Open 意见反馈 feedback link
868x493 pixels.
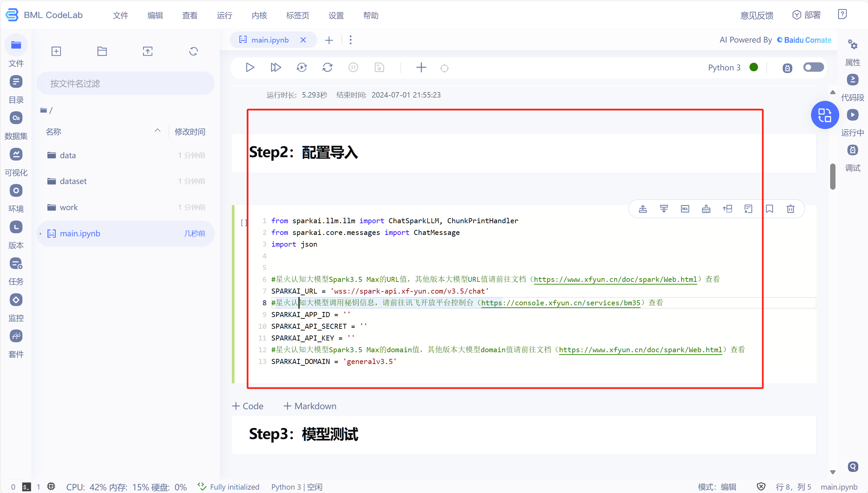[x=757, y=15]
